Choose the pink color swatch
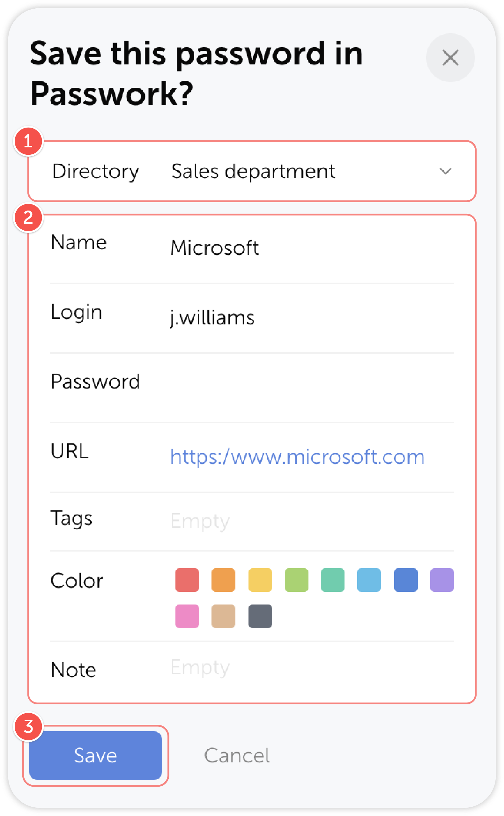The height and width of the screenshot is (816, 504). point(187,616)
